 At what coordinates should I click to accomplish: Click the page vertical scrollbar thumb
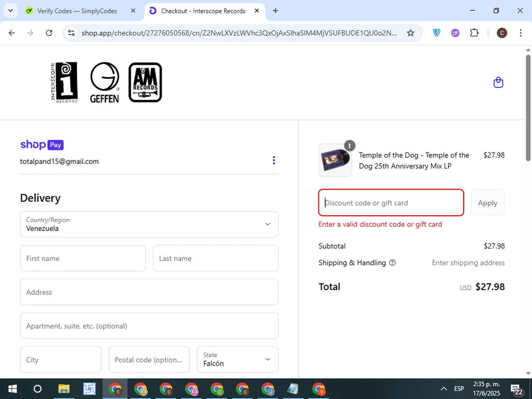click(528, 108)
